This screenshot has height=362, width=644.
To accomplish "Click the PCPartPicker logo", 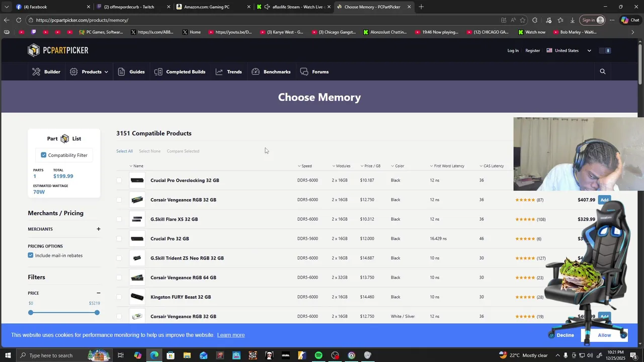I will tap(58, 50).
